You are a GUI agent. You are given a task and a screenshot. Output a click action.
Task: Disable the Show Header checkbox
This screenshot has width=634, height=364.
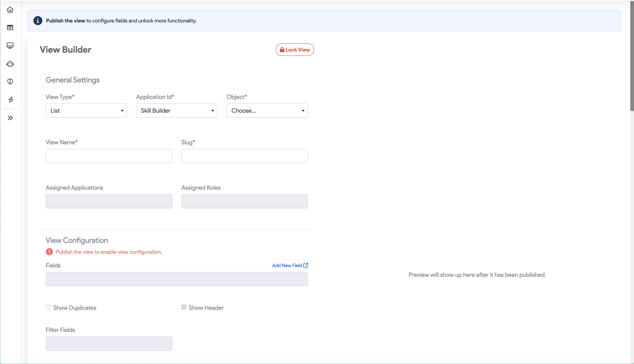pos(184,307)
